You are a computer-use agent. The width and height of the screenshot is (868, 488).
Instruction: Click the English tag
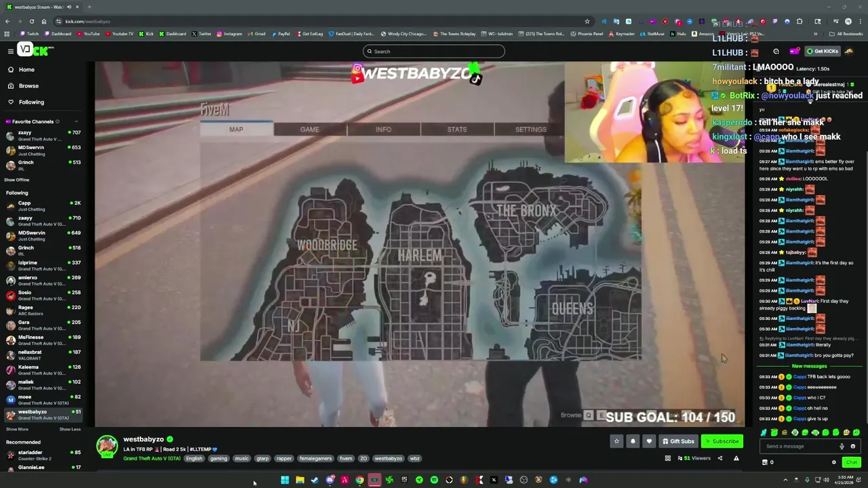point(194,459)
